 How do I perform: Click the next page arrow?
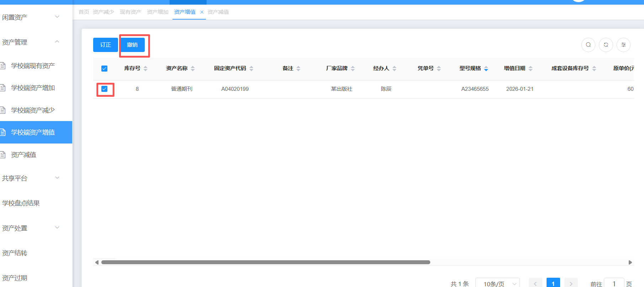point(571,283)
